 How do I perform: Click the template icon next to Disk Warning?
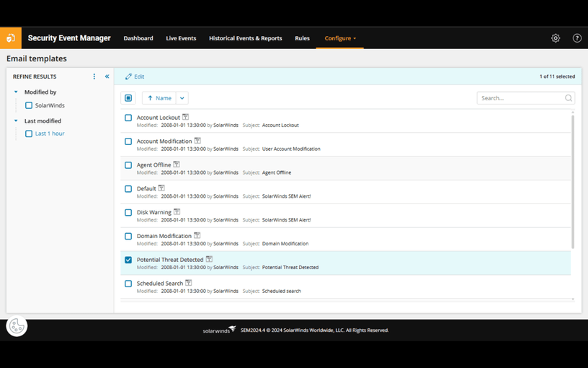[177, 211]
